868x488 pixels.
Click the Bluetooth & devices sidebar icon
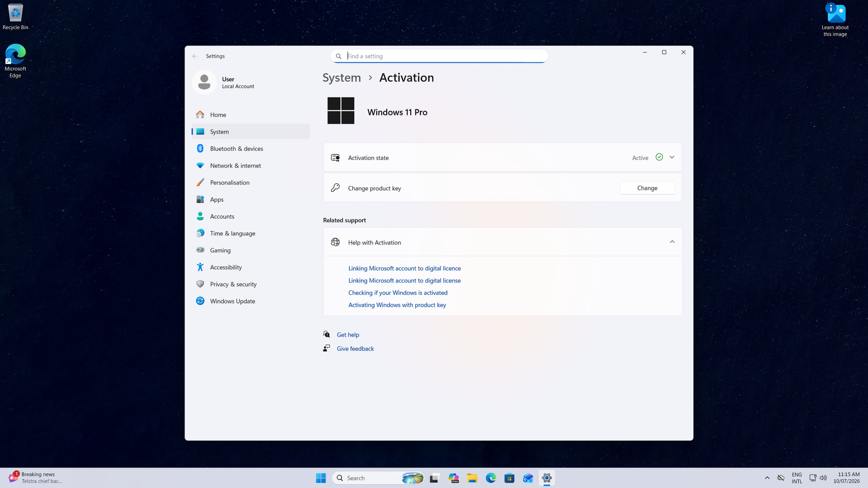tap(200, 149)
